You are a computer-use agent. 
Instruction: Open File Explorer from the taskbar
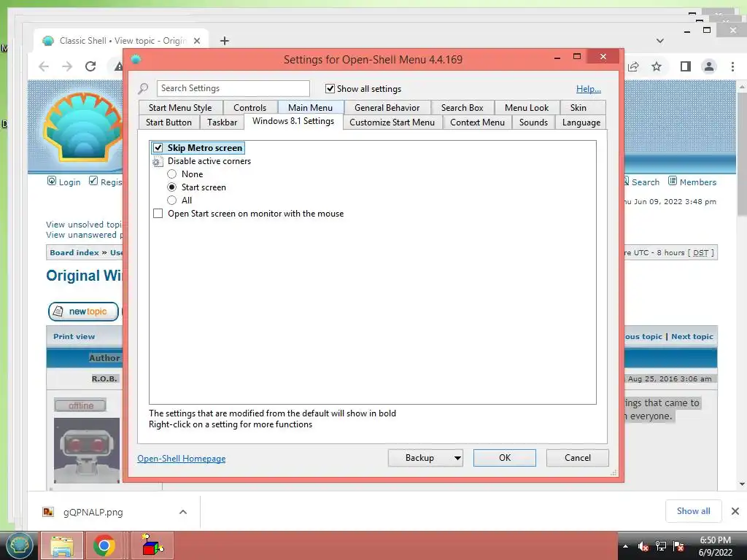click(x=62, y=545)
